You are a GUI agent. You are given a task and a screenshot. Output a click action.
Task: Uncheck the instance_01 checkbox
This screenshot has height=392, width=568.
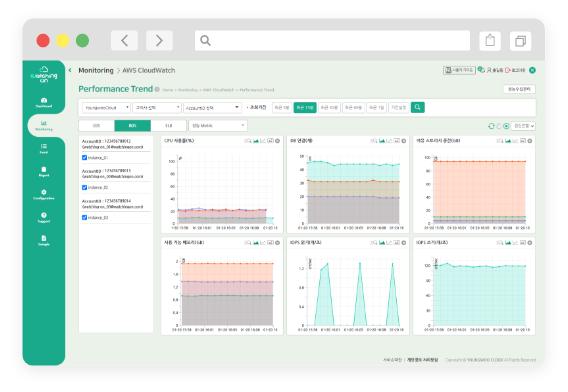84,158
